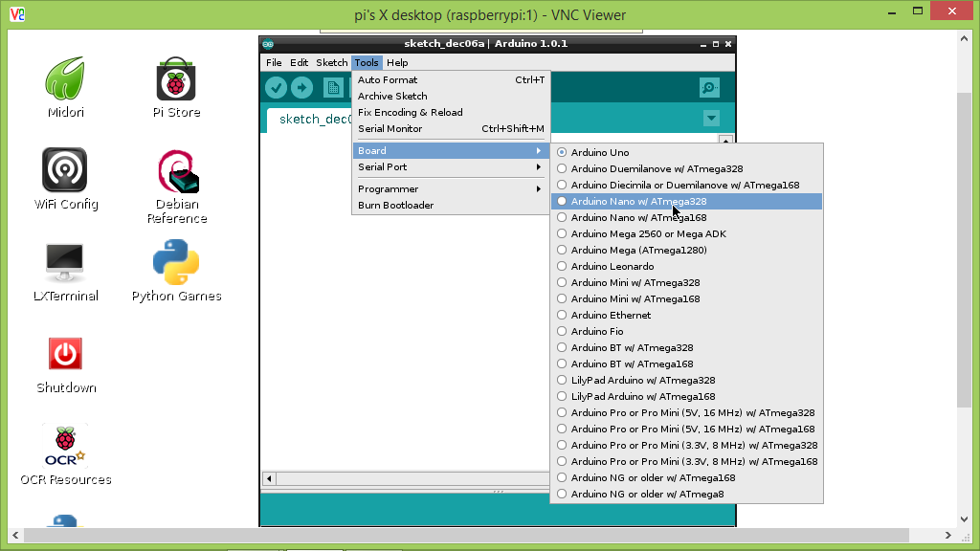Viewport: 980px width, 551px height.
Task: Choose LilyPad Arduino w/ ATmega168
Action: pyautogui.click(x=687, y=396)
